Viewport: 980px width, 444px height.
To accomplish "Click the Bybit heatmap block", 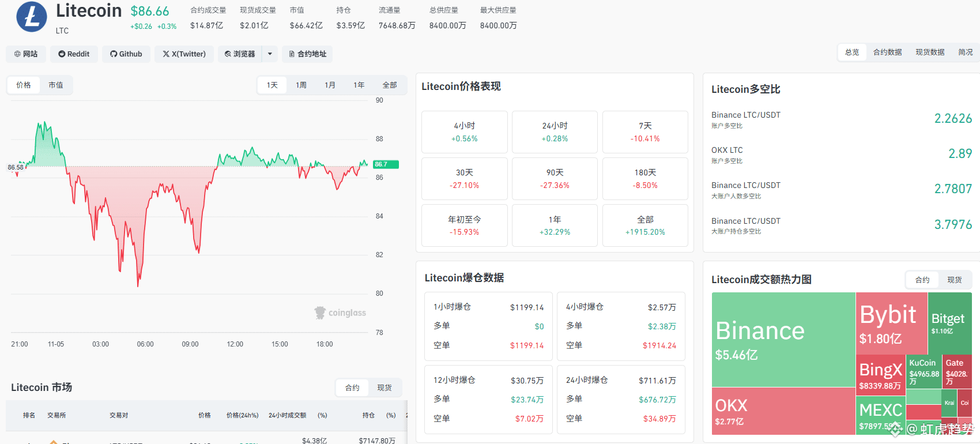I will (x=891, y=323).
